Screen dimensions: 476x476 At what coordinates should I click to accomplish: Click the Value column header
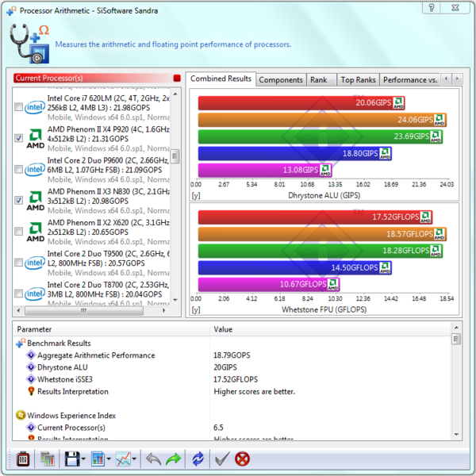[330, 329]
